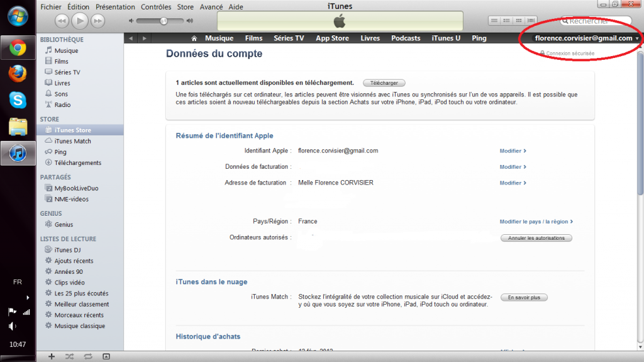Click the store forward navigation arrow

point(144,38)
